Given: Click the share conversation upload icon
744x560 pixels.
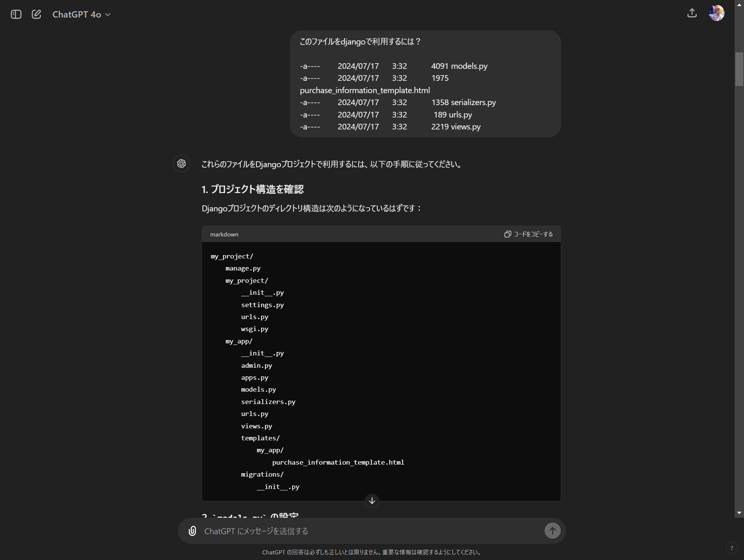Looking at the screenshot, I should 692,13.
